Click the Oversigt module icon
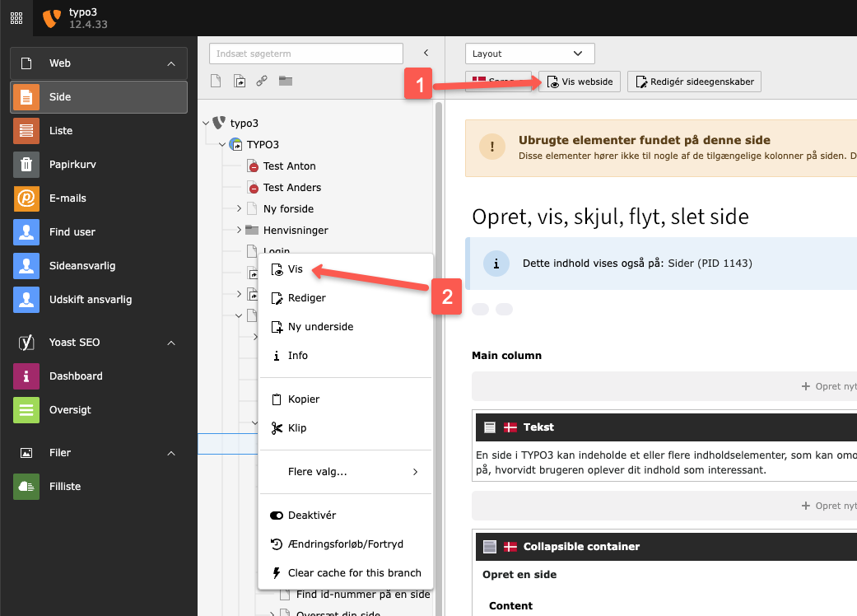Image resolution: width=857 pixels, height=616 pixels. [26, 410]
